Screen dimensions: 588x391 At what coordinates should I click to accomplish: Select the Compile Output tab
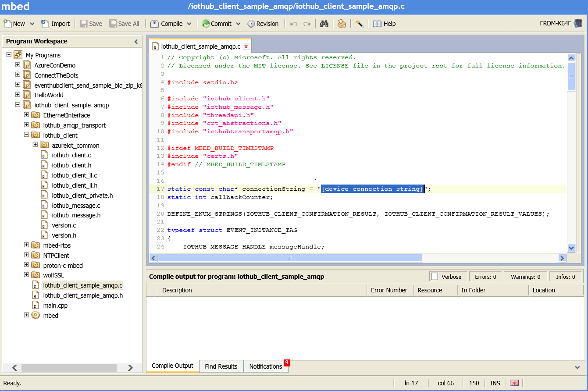[x=172, y=366]
